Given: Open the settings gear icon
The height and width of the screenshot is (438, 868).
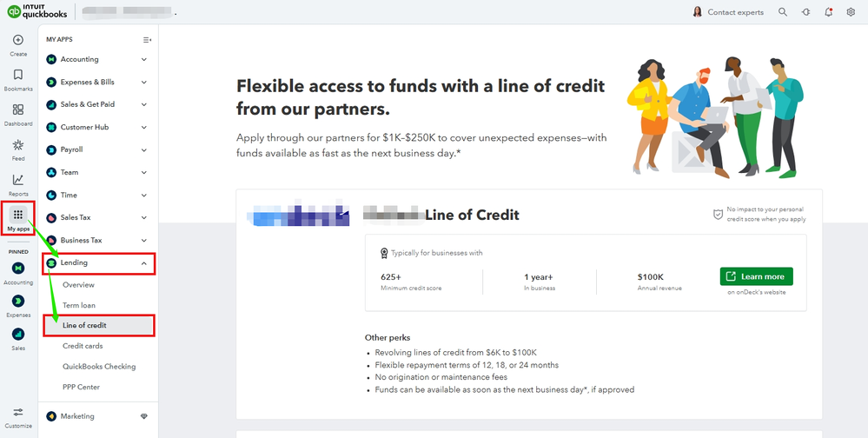Looking at the screenshot, I should tap(851, 12).
